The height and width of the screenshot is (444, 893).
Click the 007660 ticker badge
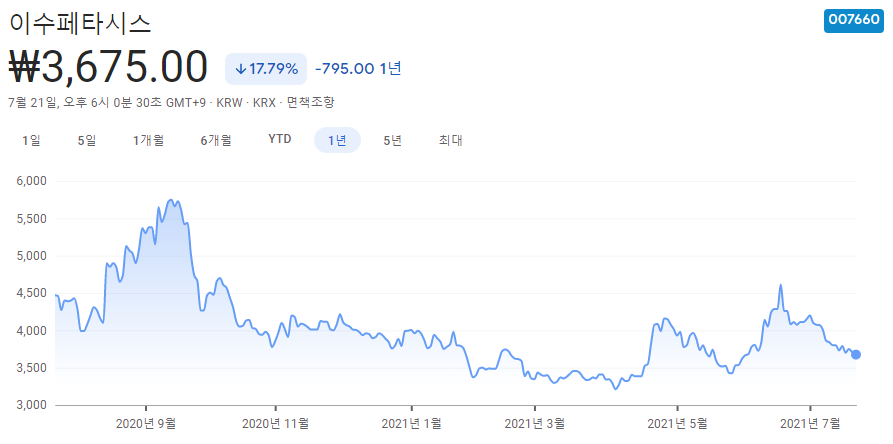(854, 20)
